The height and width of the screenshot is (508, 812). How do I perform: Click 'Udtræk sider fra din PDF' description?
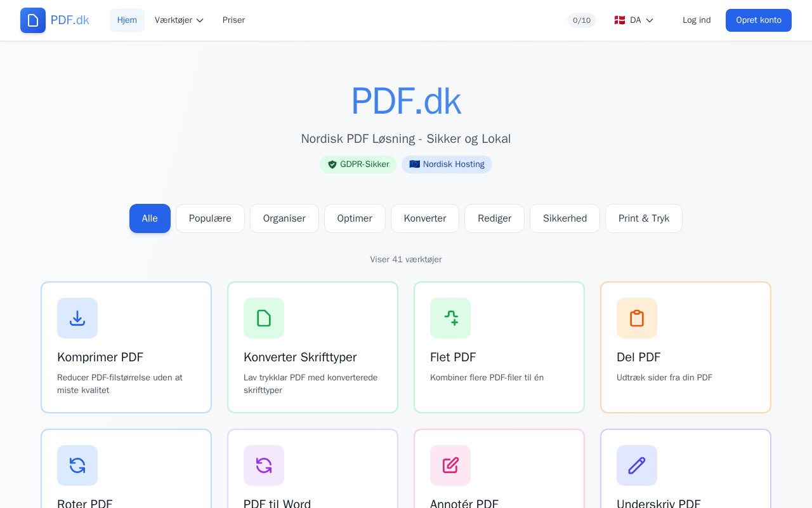(664, 378)
